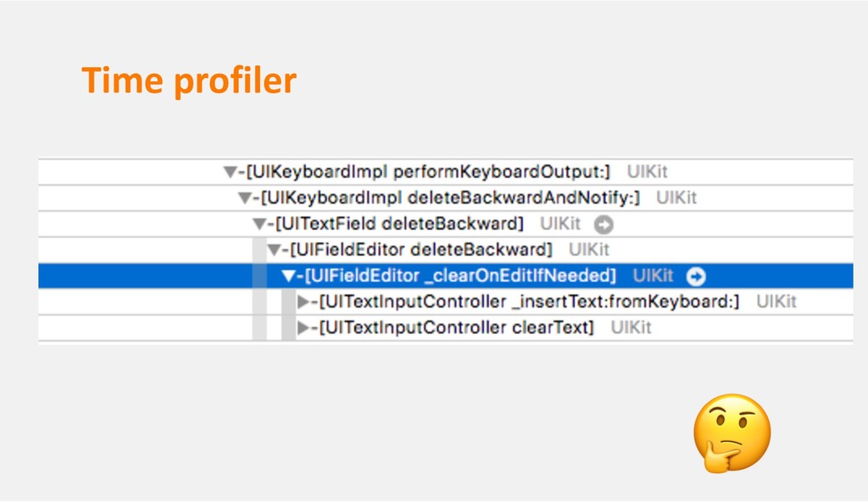Select the UIFieldEditor _clearOnEditIfNeeded row
Screen dimensions: 868x502
click(446, 276)
